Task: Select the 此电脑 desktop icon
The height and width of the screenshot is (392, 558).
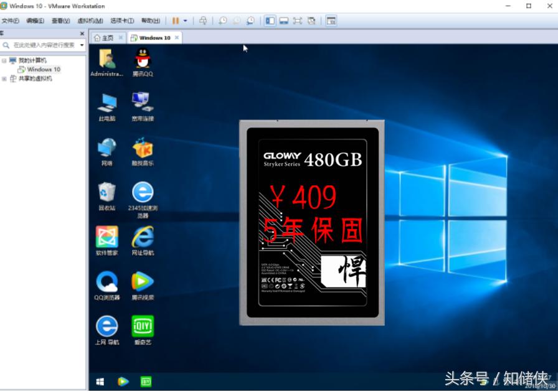Action: click(106, 107)
